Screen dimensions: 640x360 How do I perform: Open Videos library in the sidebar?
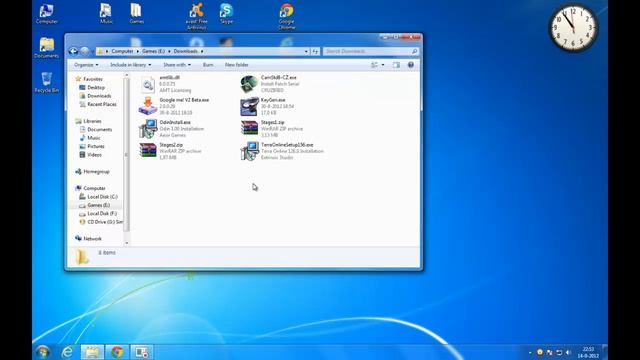coord(94,155)
